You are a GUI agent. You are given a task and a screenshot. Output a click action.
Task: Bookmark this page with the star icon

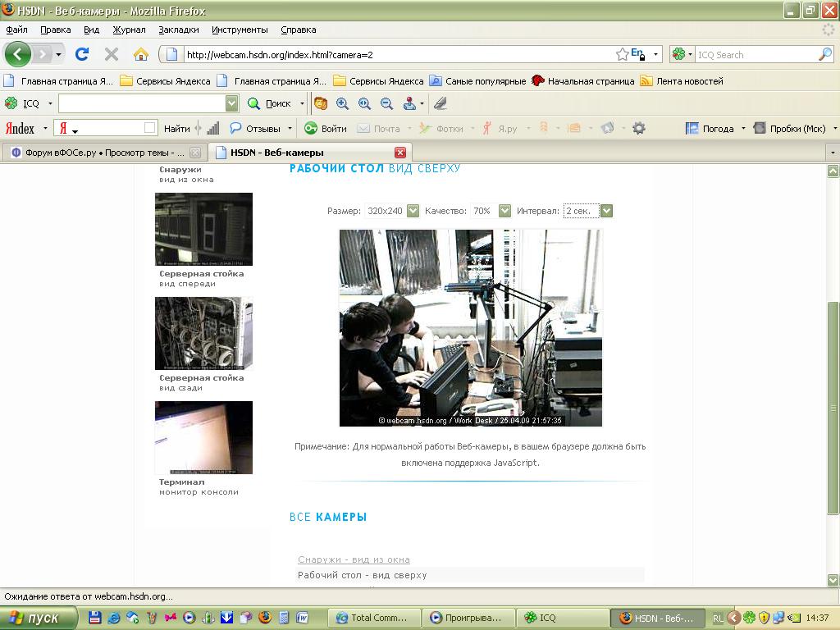point(623,55)
